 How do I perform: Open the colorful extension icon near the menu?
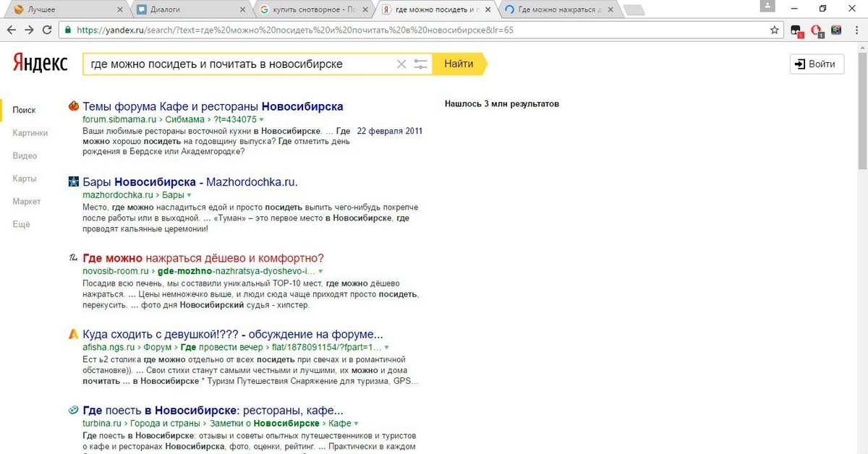pos(835,30)
